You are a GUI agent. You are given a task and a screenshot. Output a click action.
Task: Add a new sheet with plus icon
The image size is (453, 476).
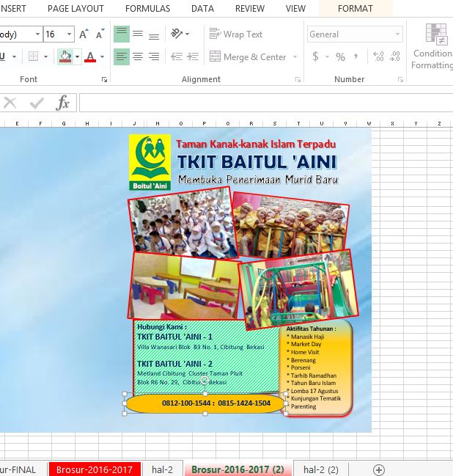(x=379, y=469)
